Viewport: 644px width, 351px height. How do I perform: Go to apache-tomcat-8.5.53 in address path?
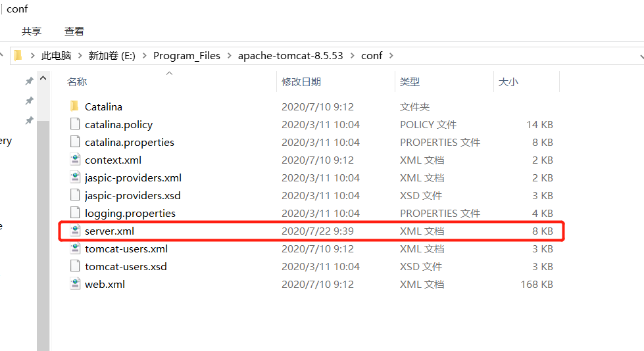point(290,56)
